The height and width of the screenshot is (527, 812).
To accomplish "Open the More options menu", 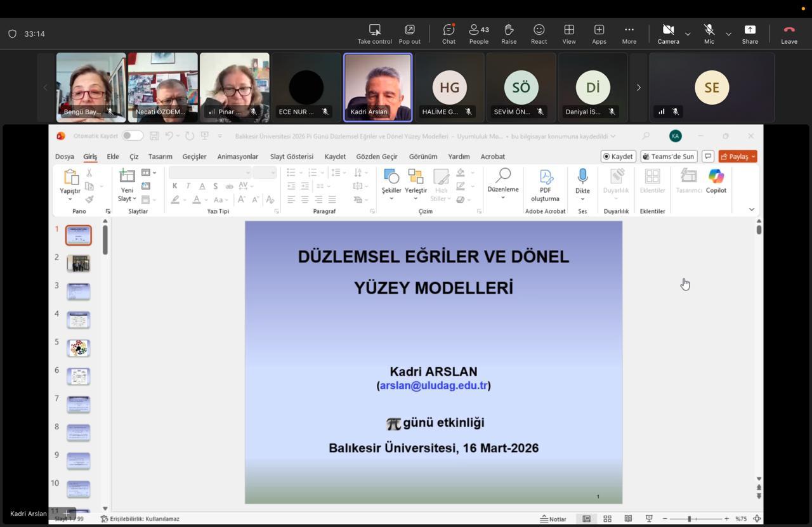I will 629,34.
